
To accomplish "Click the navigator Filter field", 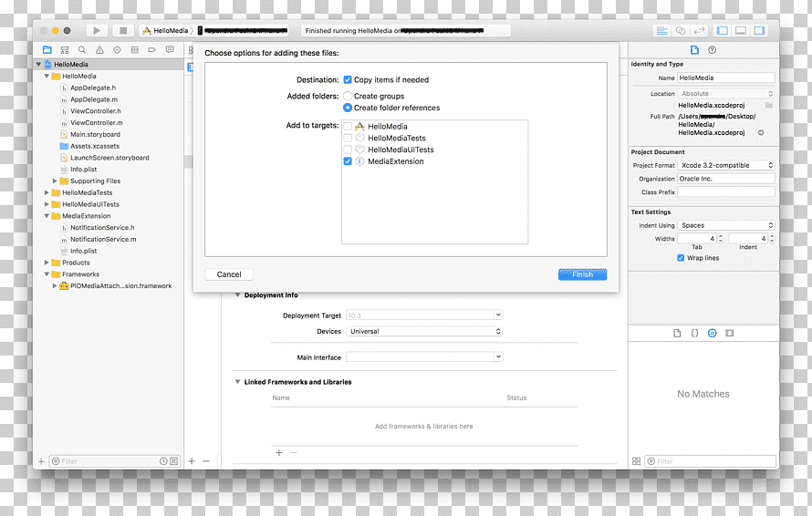I will [x=114, y=461].
